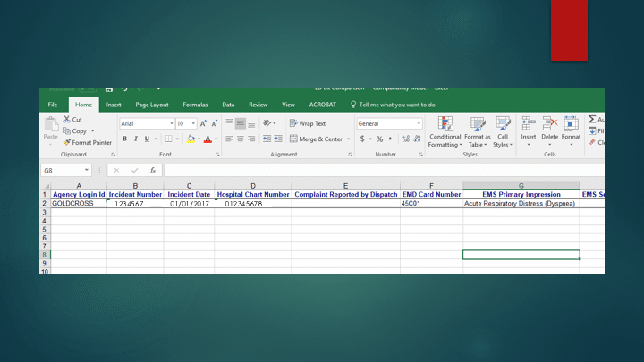Expand the font name dropdown showing Arial
Screen dimensions: 644x362
click(x=171, y=123)
